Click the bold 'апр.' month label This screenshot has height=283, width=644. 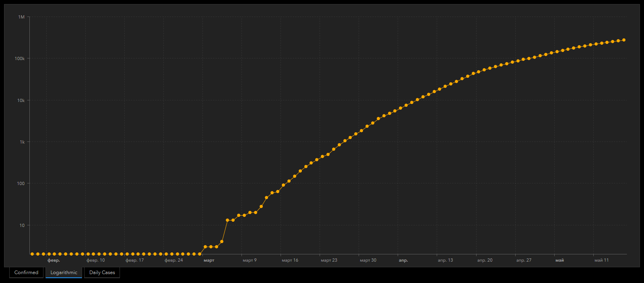[403, 260]
